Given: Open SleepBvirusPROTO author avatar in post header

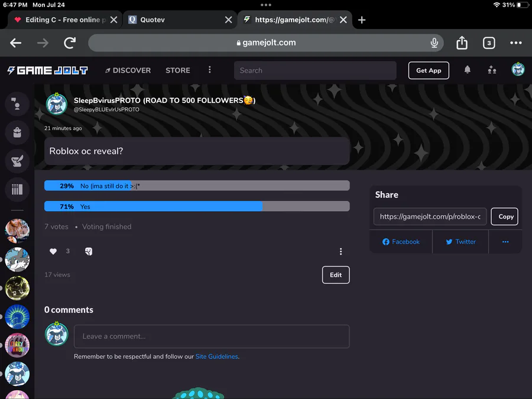Looking at the screenshot, I should 57,104.
